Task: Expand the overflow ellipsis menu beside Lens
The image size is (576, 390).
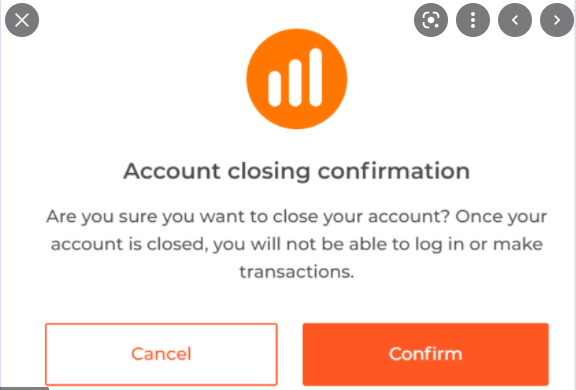Action: point(473,20)
